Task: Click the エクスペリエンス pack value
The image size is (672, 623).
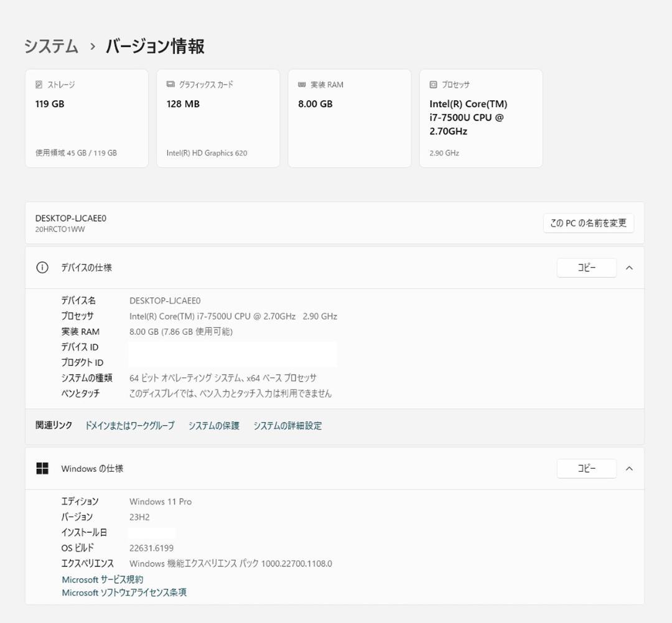Action: pos(231,563)
